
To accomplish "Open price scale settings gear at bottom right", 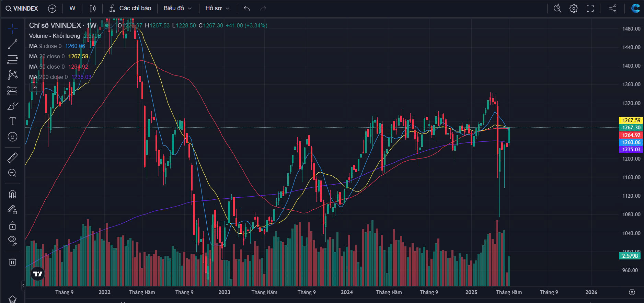I will tap(632, 292).
